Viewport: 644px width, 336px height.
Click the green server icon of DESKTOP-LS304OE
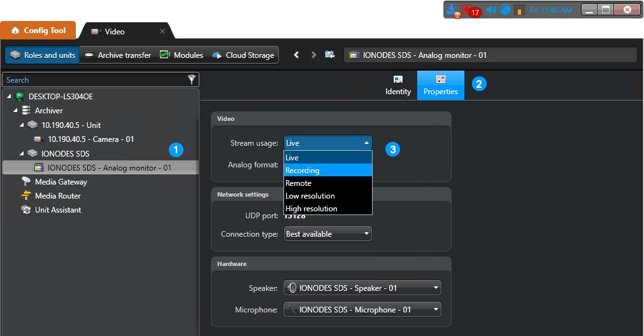[20, 97]
